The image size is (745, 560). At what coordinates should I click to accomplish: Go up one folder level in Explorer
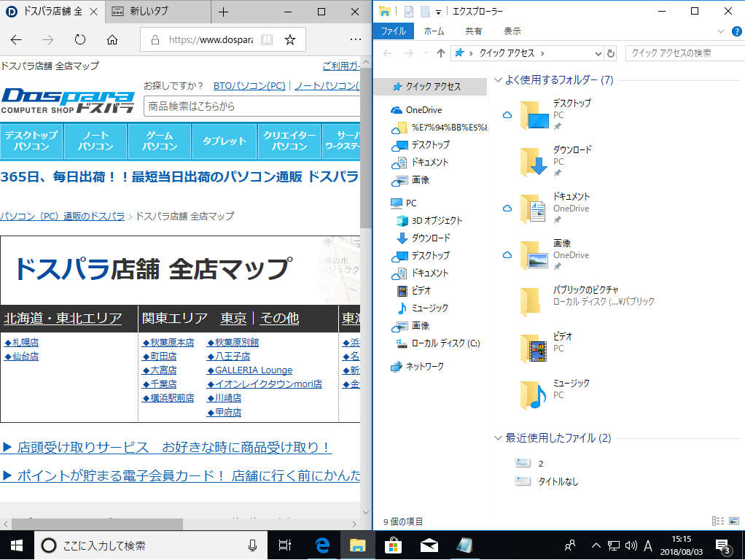441,53
